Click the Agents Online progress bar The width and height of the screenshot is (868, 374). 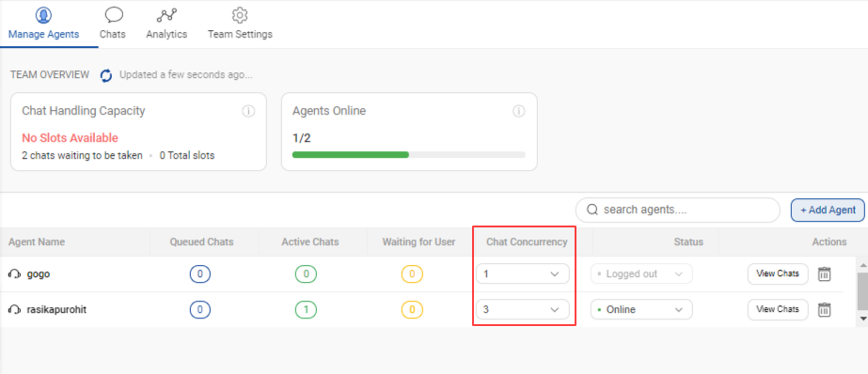tap(408, 154)
